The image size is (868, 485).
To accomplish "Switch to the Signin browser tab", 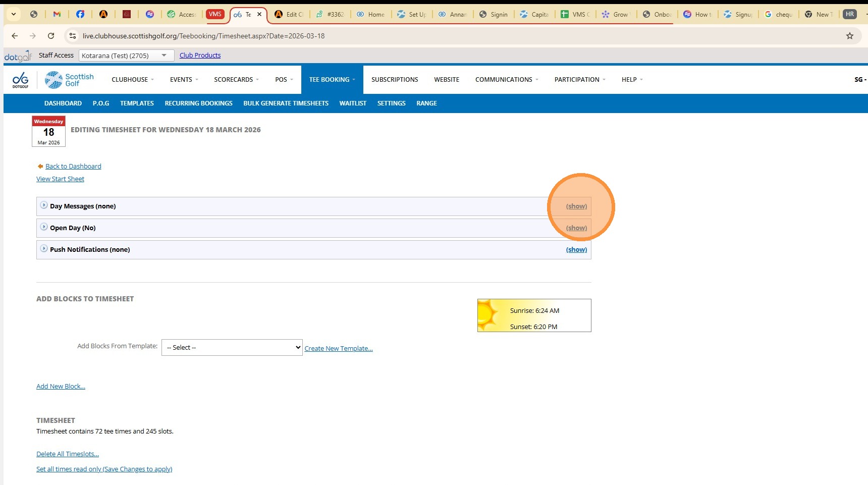I will [494, 14].
